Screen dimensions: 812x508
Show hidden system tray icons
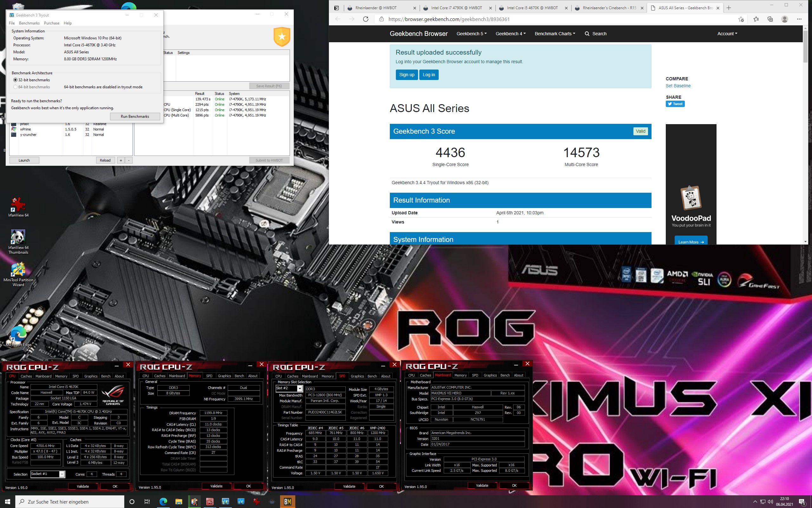(x=755, y=502)
